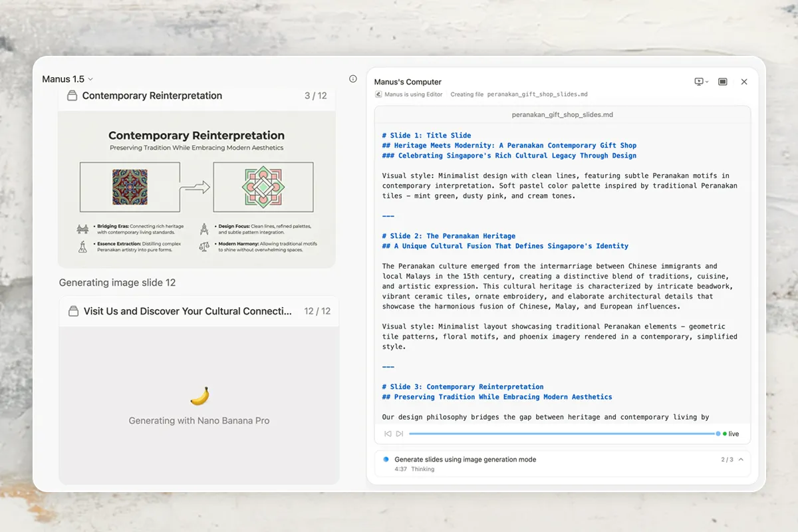
Task: Click the Manus's Computer panel title
Action: [x=407, y=82]
